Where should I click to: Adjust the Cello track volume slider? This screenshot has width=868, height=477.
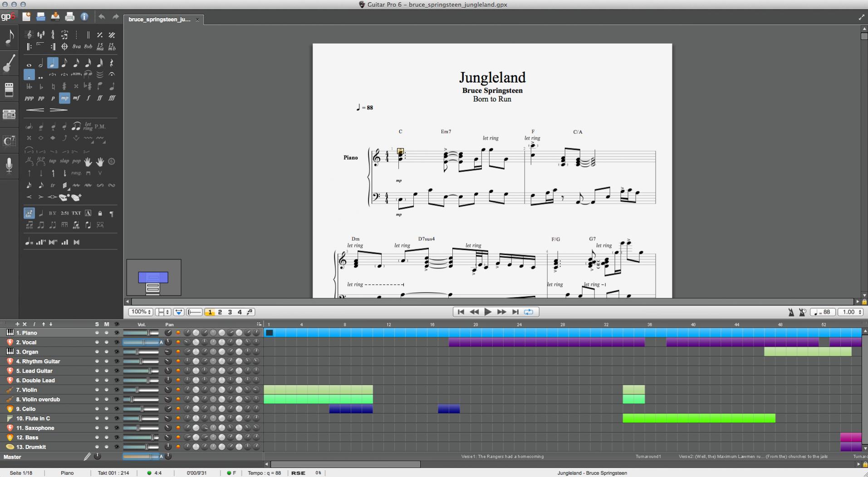(x=141, y=409)
